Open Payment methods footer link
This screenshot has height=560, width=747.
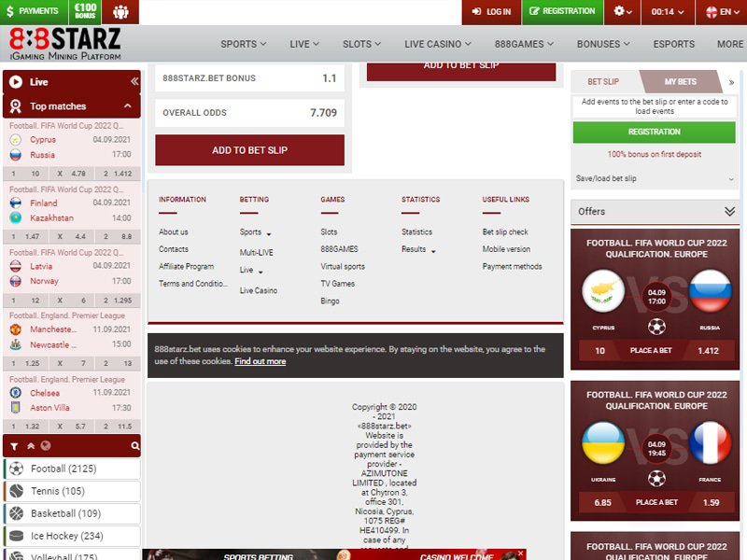tap(512, 267)
